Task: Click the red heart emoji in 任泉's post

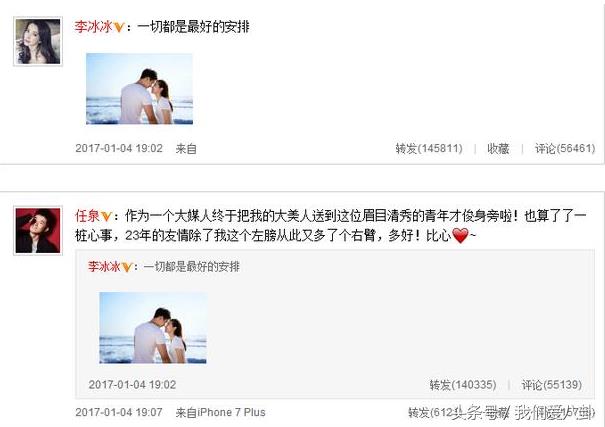Action: coord(460,235)
